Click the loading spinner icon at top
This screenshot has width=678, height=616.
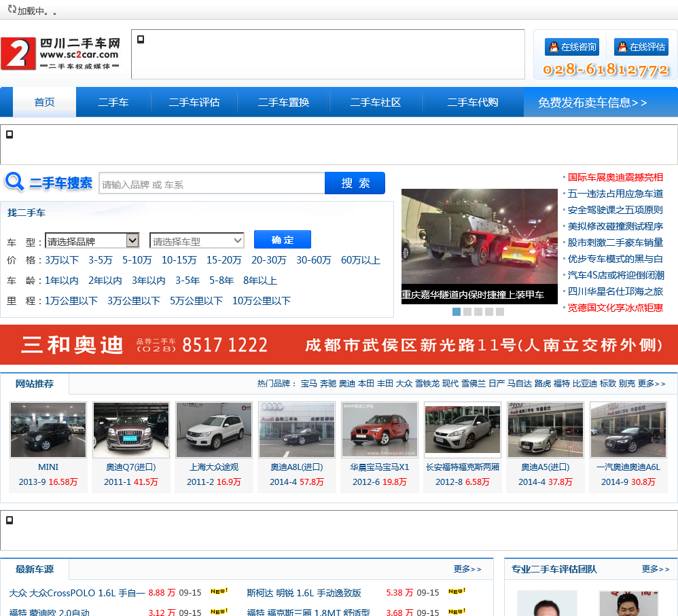[12, 10]
